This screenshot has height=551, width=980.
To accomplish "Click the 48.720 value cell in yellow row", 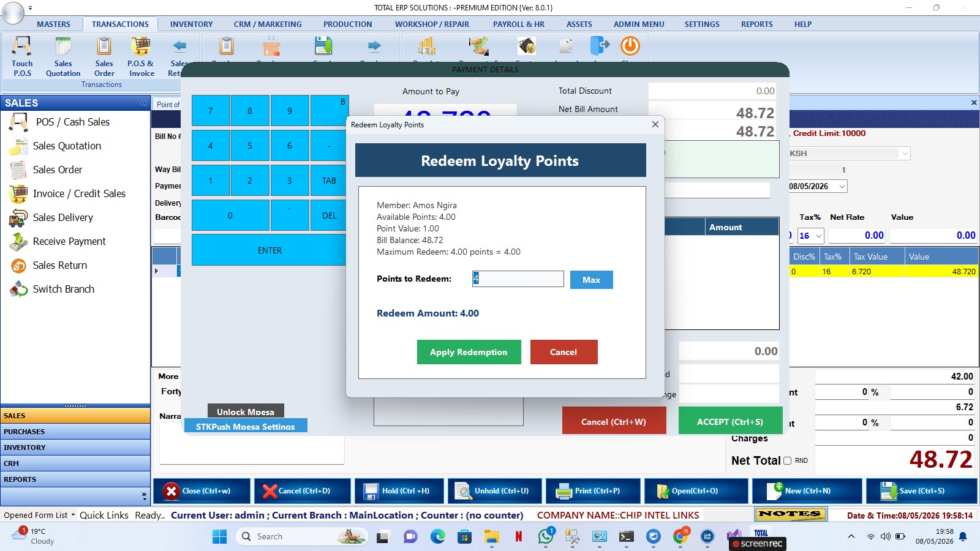I will (941, 272).
